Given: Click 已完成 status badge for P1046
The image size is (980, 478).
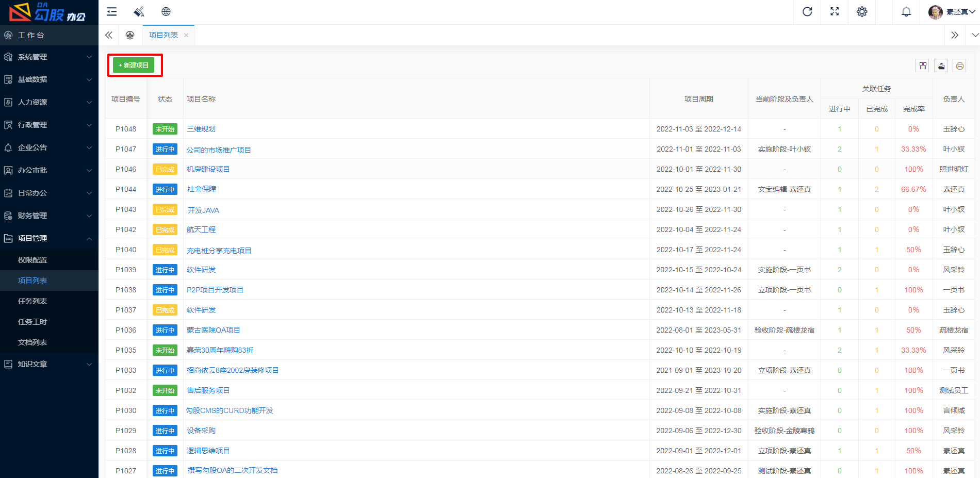Looking at the screenshot, I should [165, 169].
